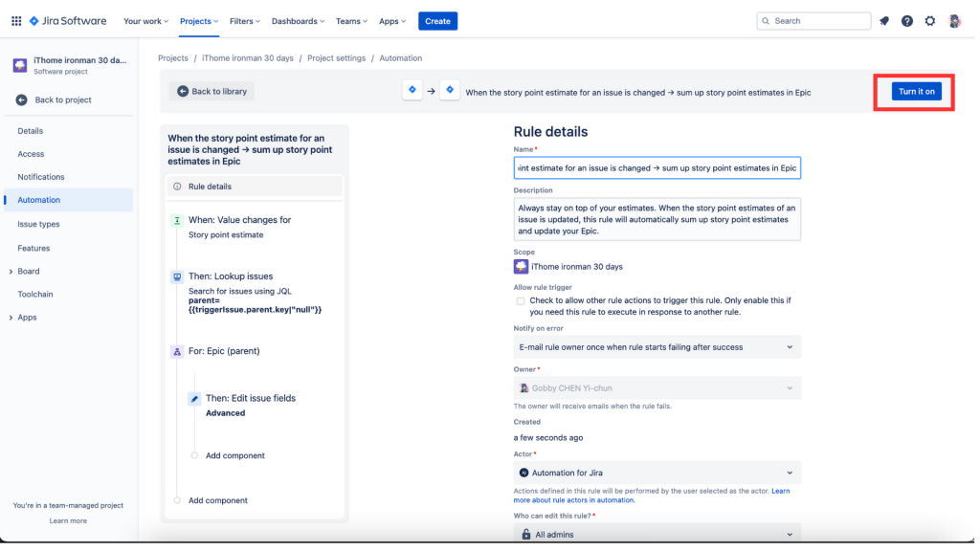
Task: Click Project settings breadcrumb
Action: 336,58
